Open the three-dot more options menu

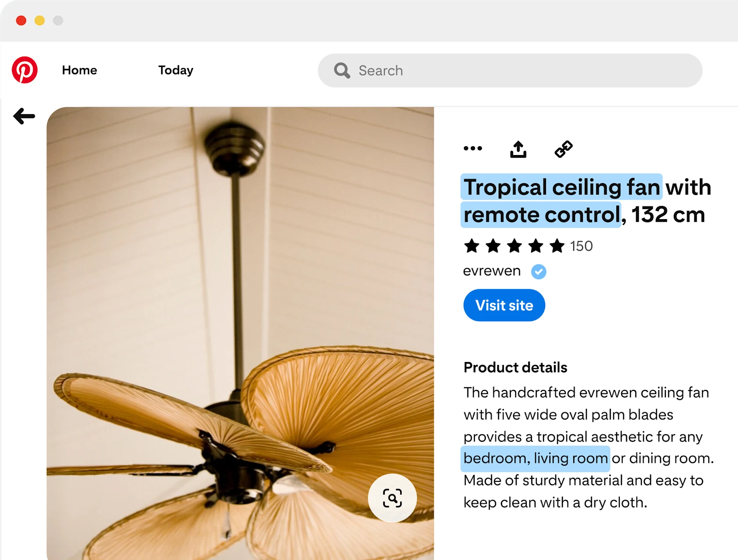coord(473,148)
